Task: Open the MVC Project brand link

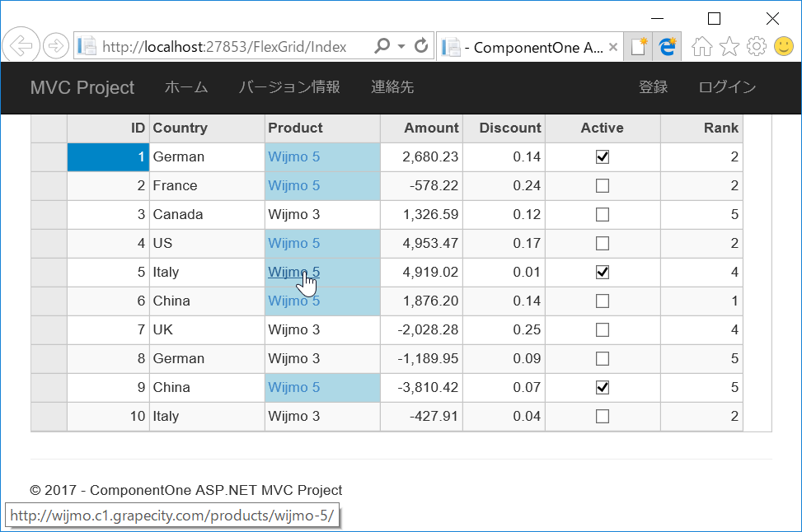Action: 82,87
